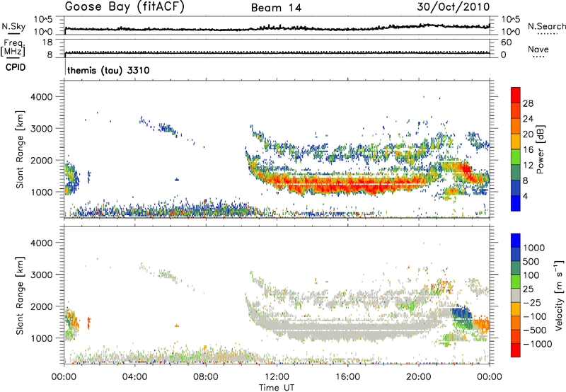Click the '16:00' time tick label

click(x=347, y=377)
